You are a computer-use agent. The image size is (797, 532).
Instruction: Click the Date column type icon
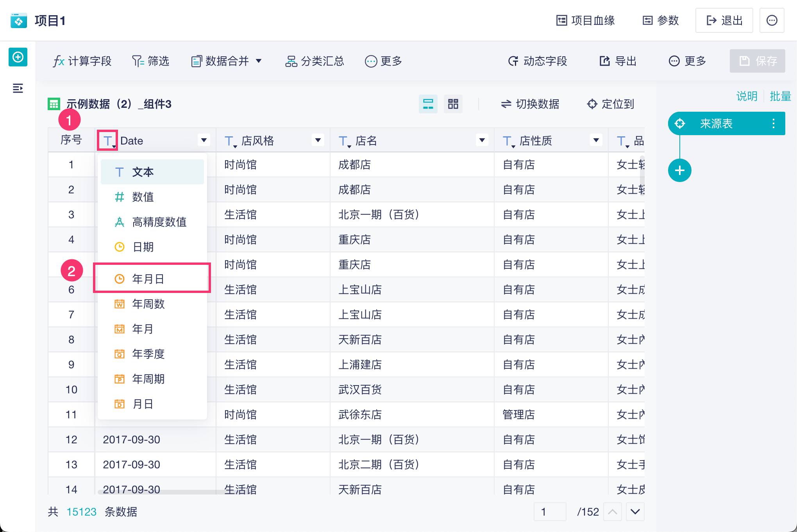click(x=108, y=141)
